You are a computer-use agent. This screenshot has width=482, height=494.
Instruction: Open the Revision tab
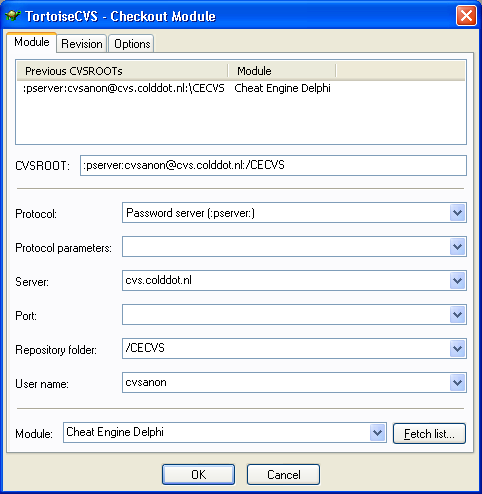click(82, 44)
